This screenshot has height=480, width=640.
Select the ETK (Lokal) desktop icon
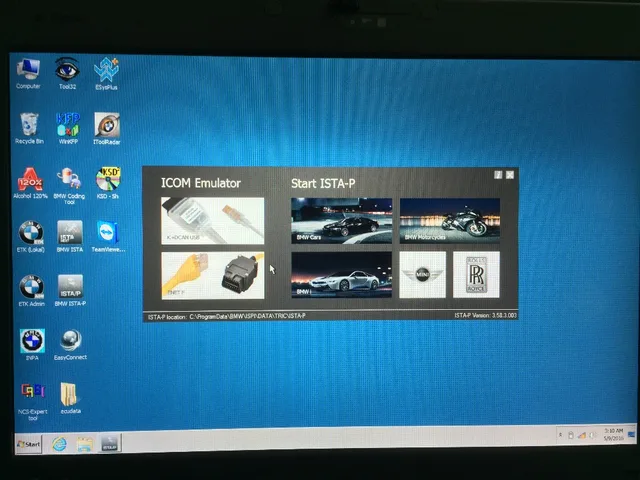31,237
